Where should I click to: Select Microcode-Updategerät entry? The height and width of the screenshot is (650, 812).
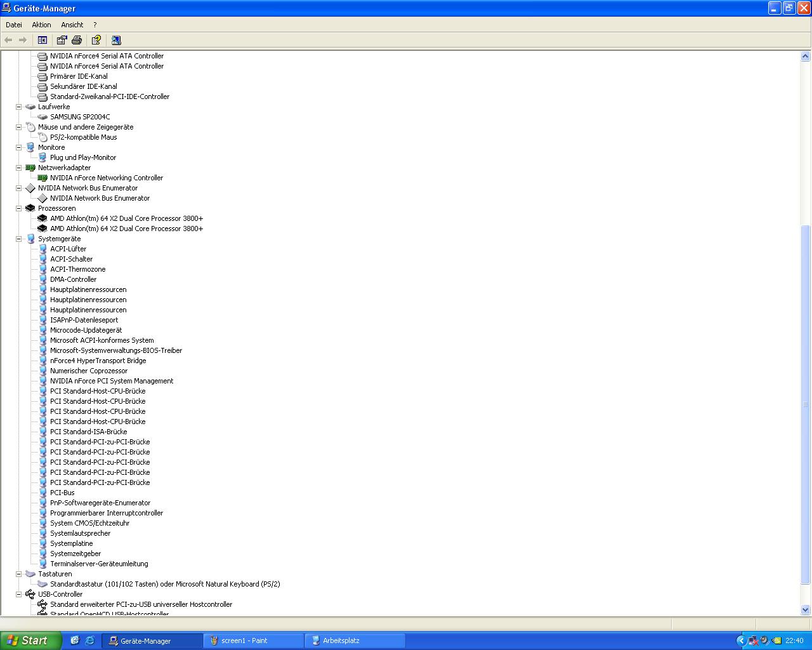point(86,330)
